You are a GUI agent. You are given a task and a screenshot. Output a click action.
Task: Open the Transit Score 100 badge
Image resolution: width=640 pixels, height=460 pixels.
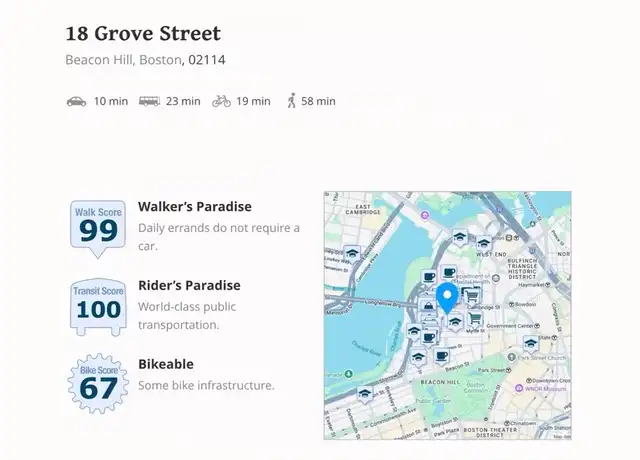tap(98, 307)
